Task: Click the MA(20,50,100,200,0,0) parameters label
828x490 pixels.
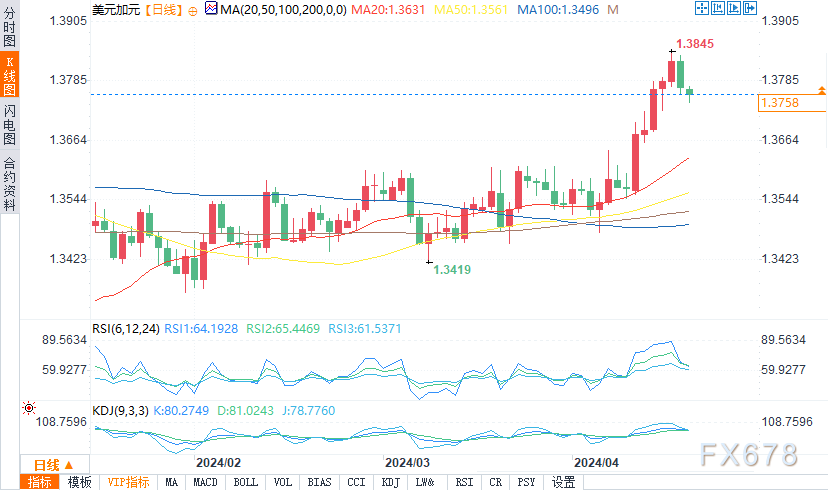Action: pyautogui.click(x=283, y=10)
